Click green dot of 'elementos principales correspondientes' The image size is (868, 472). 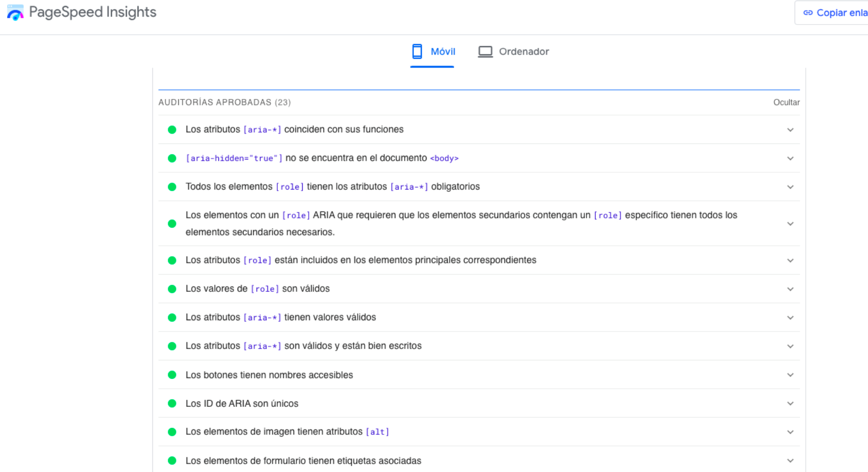tap(172, 260)
